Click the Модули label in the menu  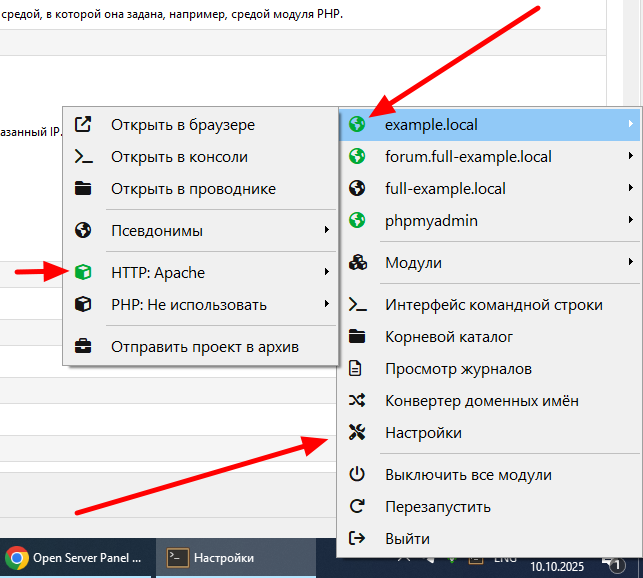413,263
